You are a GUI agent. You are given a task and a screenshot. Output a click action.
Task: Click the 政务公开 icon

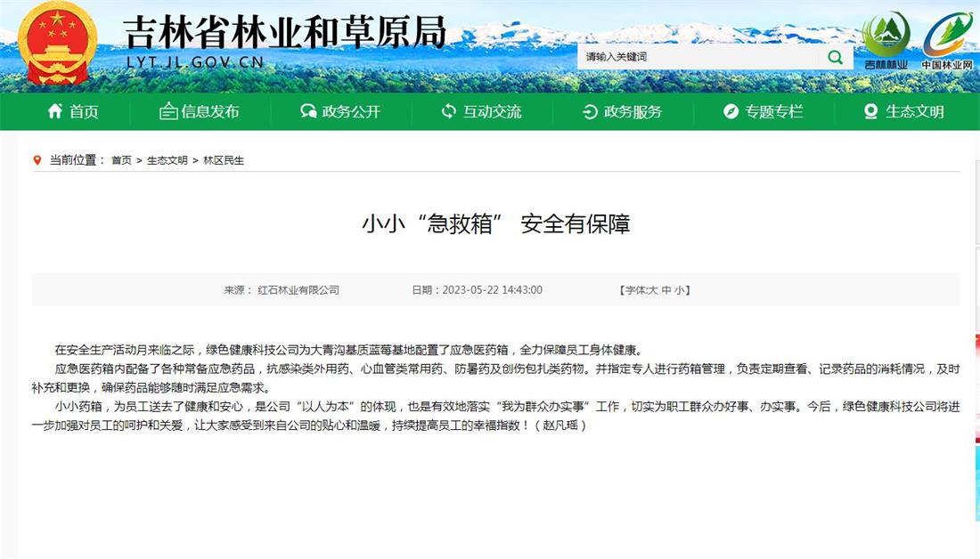point(308,111)
